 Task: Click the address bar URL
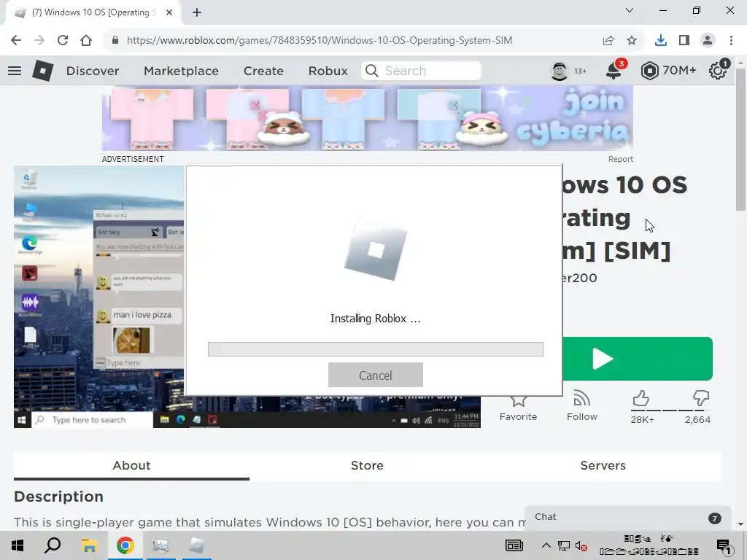click(x=320, y=41)
